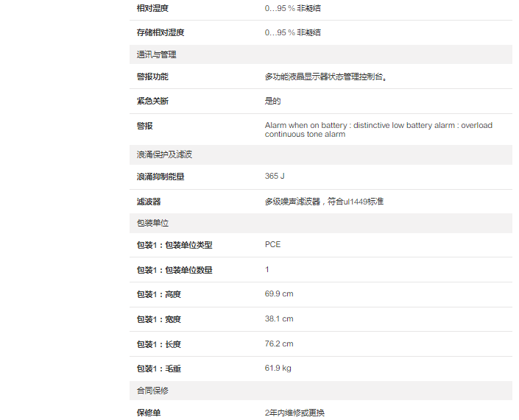Select the 包装1：包装单位数量 label

[x=174, y=270]
